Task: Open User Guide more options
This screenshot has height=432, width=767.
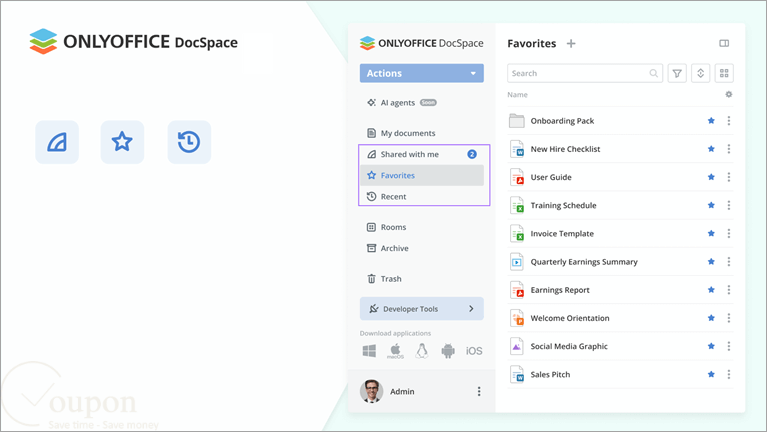Action: pos(728,177)
